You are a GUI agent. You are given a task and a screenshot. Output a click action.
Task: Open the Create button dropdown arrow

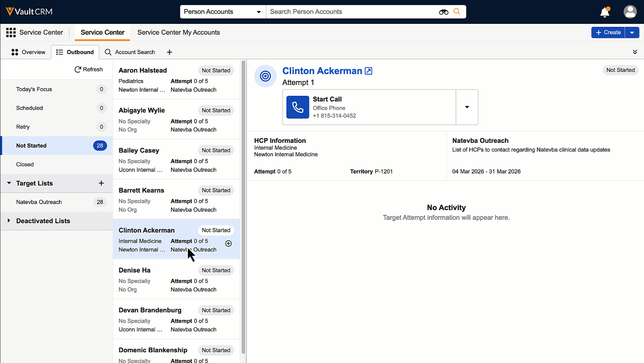(632, 33)
